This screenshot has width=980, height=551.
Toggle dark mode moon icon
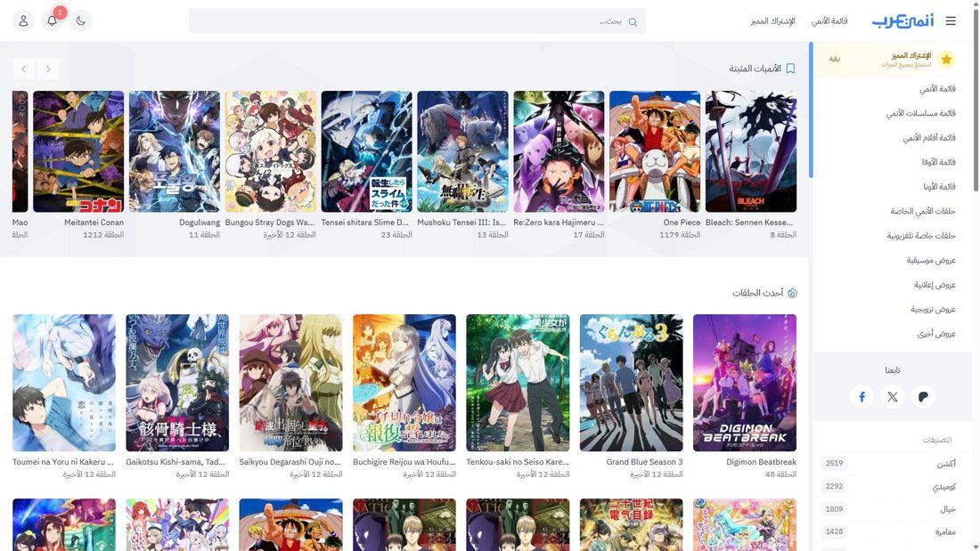(80, 20)
